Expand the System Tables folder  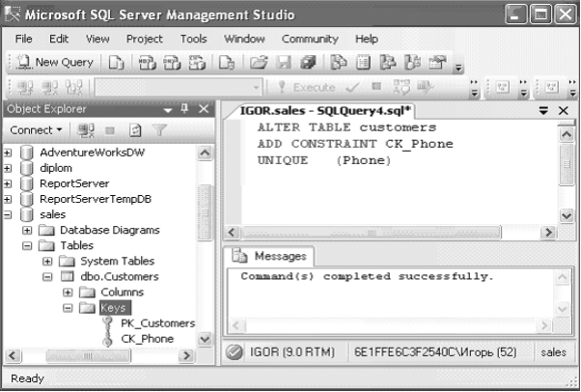[x=47, y=262]
